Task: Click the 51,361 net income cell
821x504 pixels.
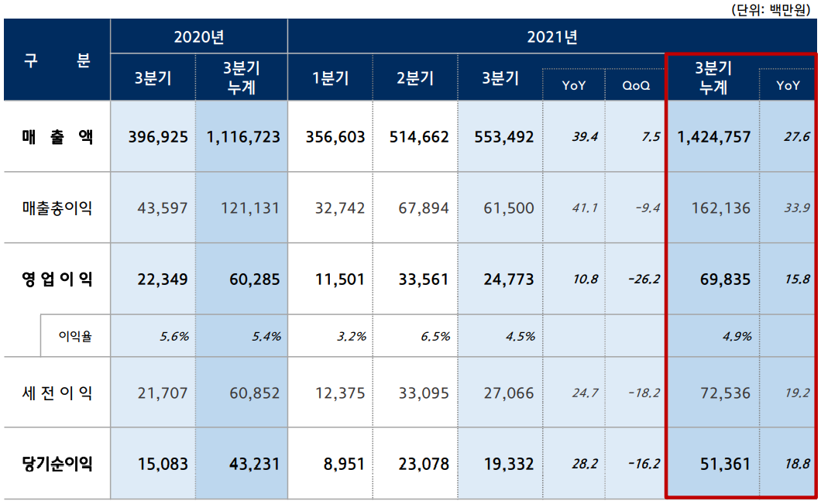Action: click(x=712, y=462)
